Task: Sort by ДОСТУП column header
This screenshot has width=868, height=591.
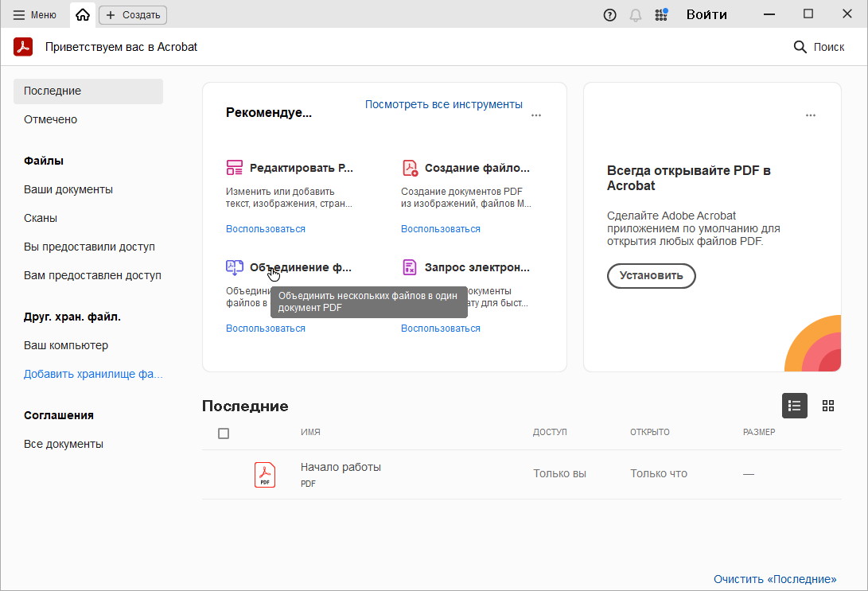Action: click(x=550, y=432)
